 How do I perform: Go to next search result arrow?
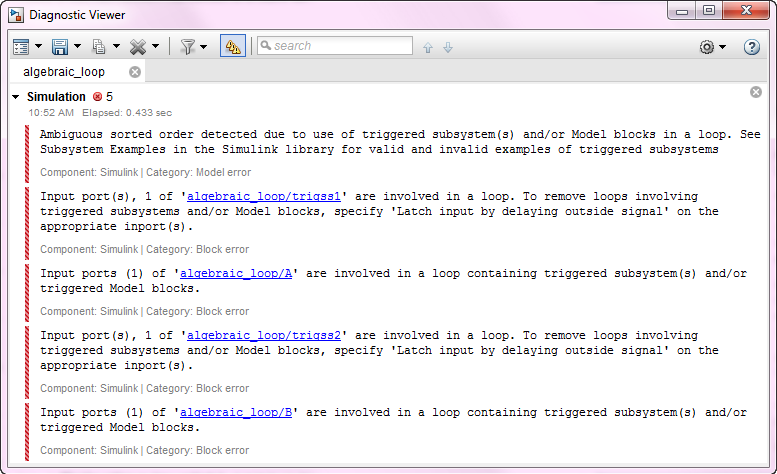click(447, 48)
